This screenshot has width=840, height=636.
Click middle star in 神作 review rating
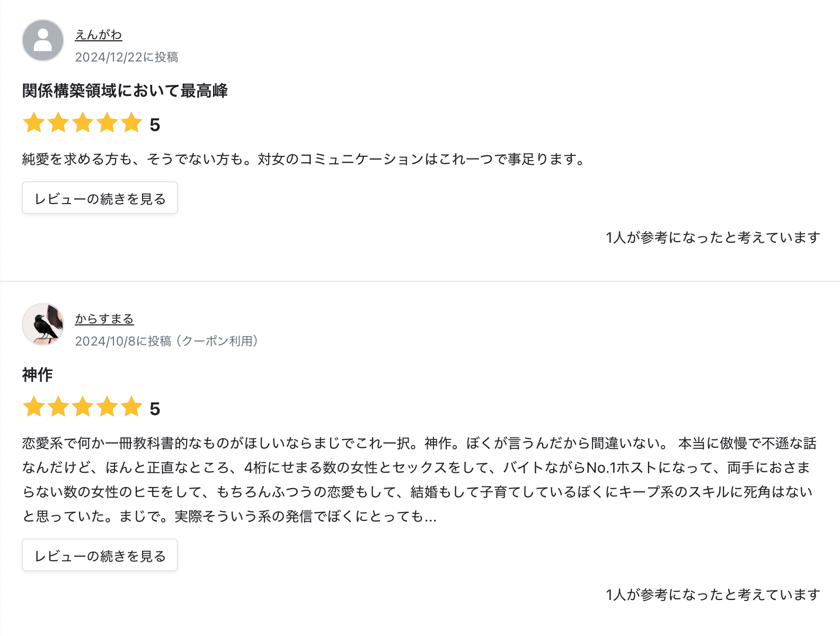point(83,407)
